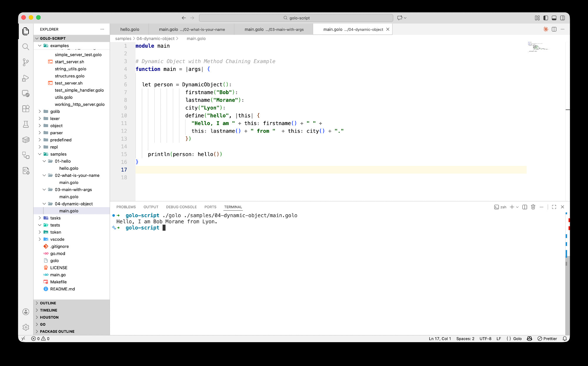
Task: Toggle the secondary sidebar visibility
Action: (x=562, y=18)
